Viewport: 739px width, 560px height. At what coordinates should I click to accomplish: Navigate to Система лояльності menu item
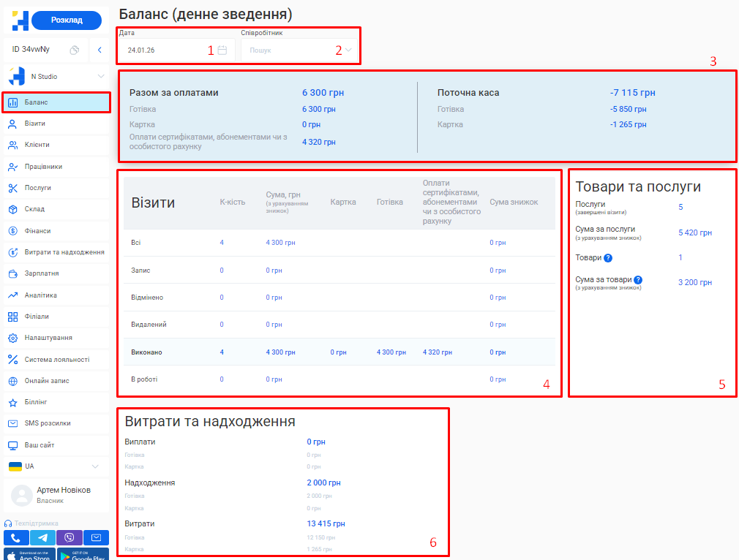click(x=56, y=360)
